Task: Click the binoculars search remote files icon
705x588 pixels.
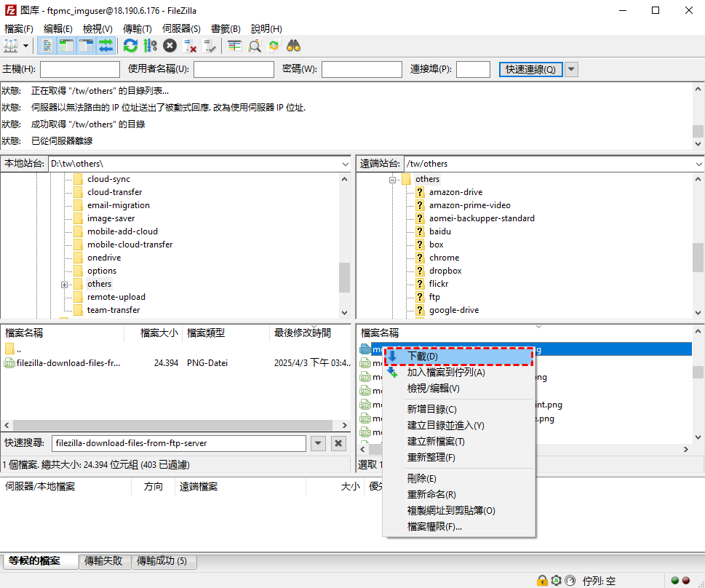Action: pyautogui.click(x=294, y=46)
